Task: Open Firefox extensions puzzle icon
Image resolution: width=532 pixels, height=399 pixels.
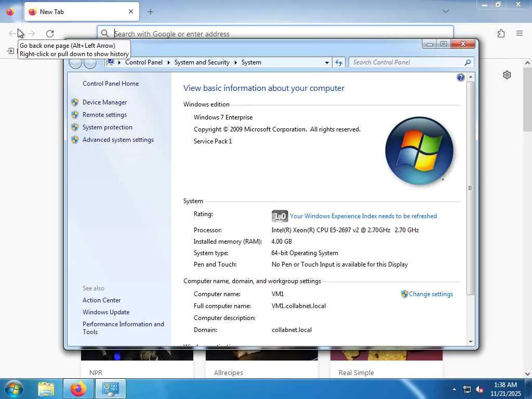Action: [x=501, y=34]
